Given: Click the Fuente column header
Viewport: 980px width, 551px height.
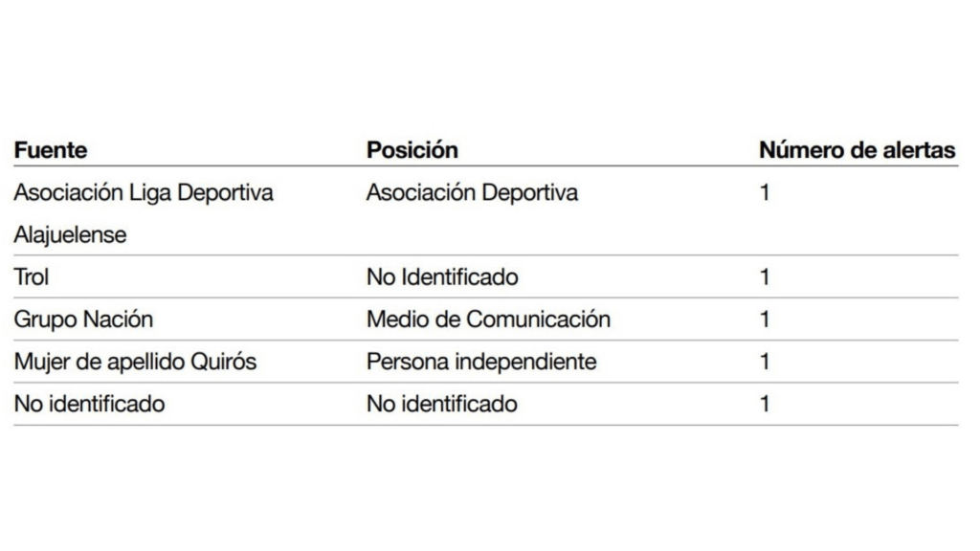Looking at the screenshot, I should pyautogui.click(x=51, y=150).
